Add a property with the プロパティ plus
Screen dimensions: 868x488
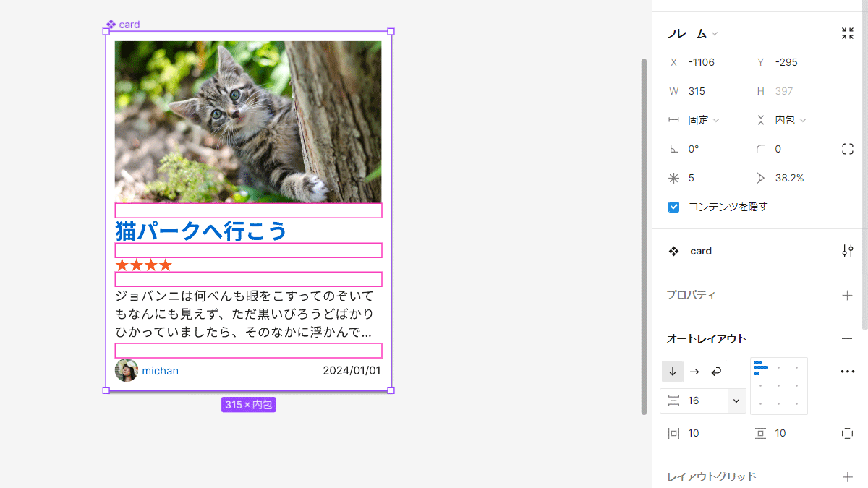tap(848, 295)
